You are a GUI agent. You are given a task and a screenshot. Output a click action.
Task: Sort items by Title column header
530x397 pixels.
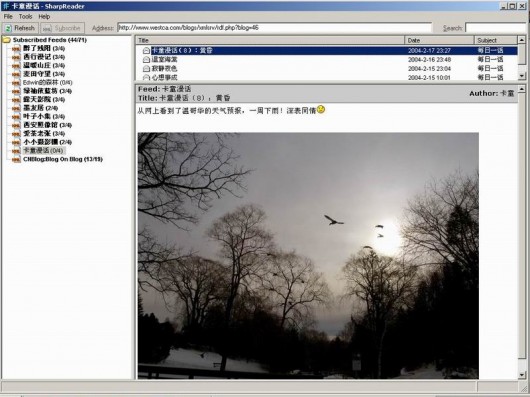270,40
